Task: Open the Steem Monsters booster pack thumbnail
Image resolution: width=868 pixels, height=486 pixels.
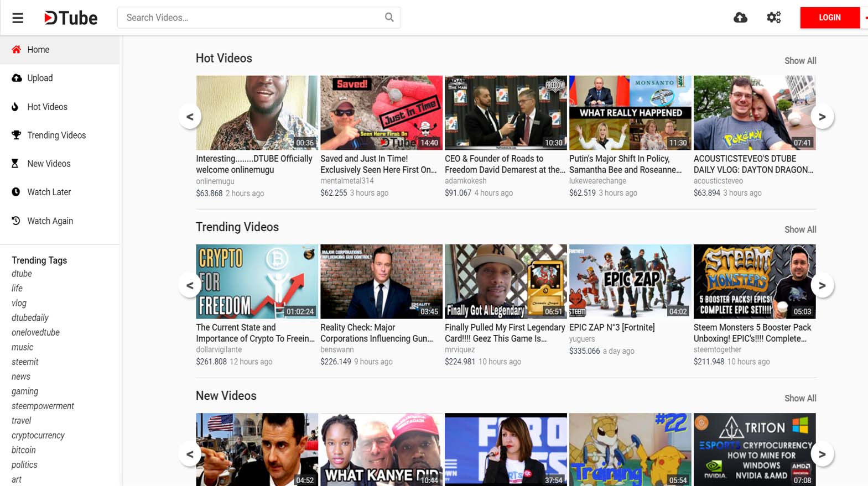Action: coord(755,281)
